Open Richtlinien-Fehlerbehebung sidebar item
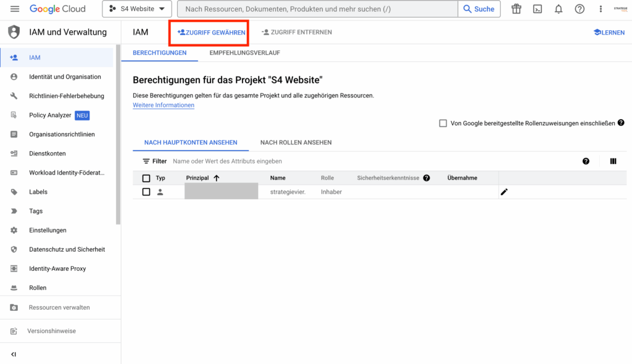 point(56,96)
